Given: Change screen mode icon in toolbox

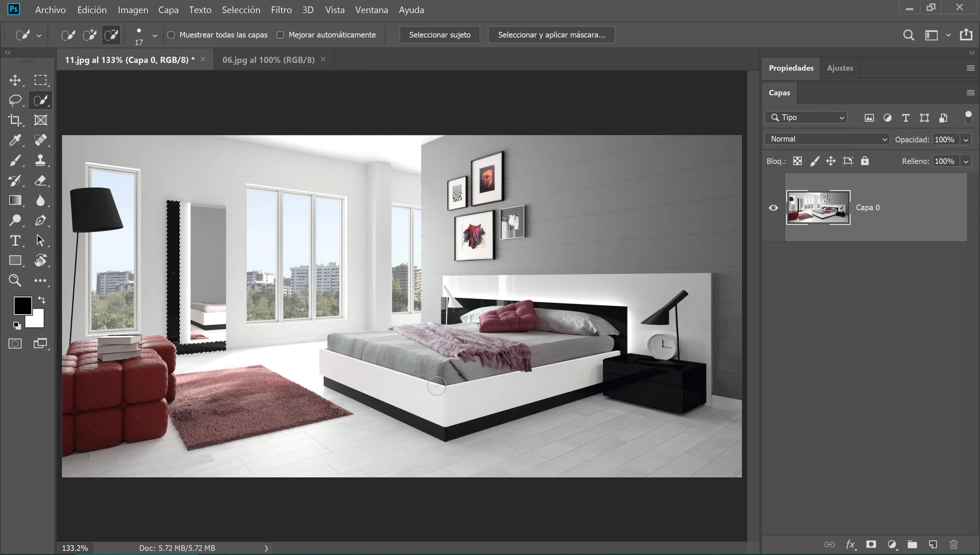Looking at the screenshot, I should click(x=41, y=343).
